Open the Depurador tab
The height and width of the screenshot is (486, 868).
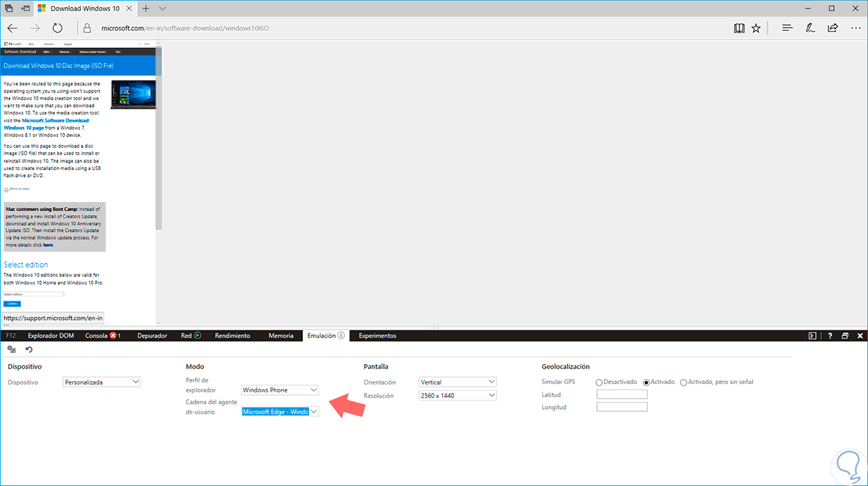(152, 335)
